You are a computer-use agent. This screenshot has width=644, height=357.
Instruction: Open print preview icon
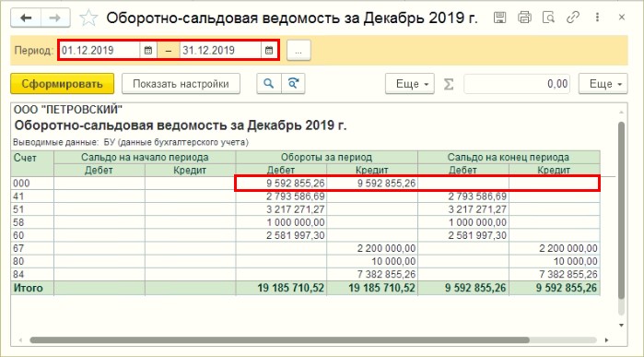[x=548, y=18]
